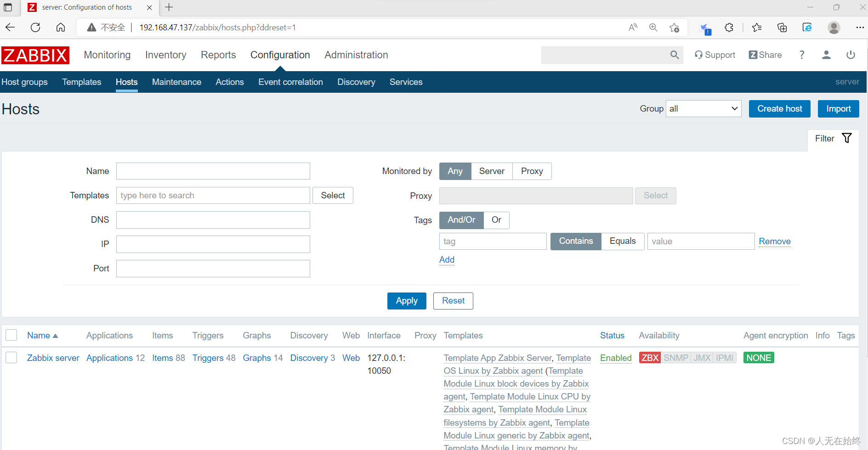The width and height of the screenshot is (868, 450).
Task: Set Monitored by to Proxy
Action: point(532,171)
